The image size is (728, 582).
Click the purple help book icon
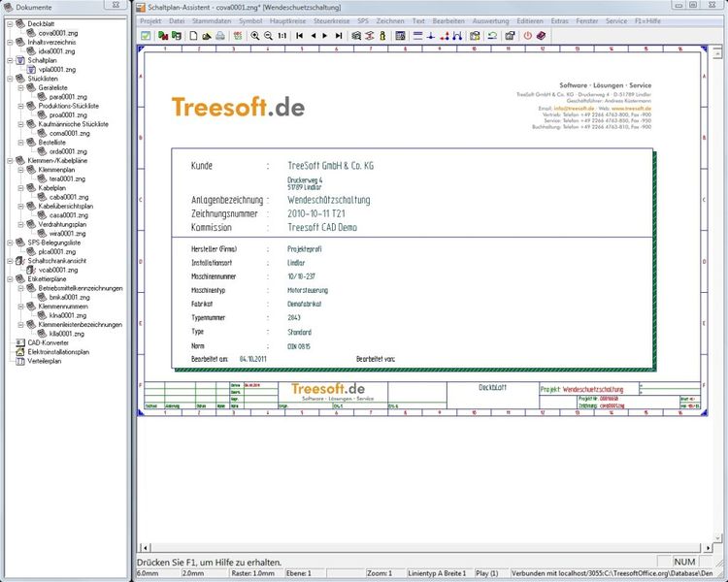point(541,36)
